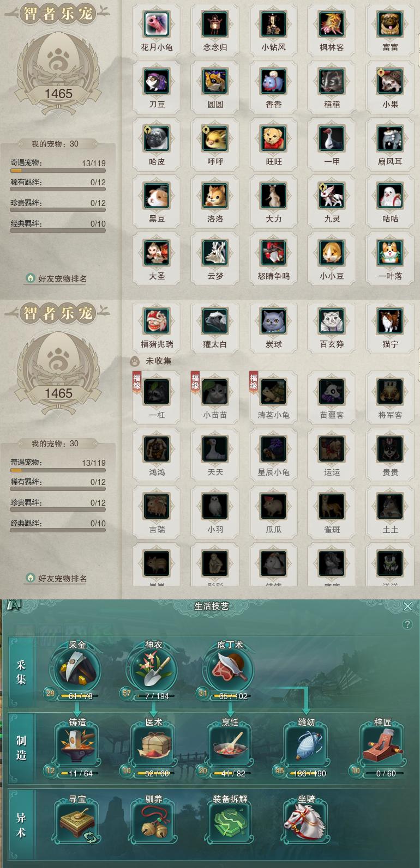
Task: Open the upper 好友宠物排名 ranking link
Action: 57,278
